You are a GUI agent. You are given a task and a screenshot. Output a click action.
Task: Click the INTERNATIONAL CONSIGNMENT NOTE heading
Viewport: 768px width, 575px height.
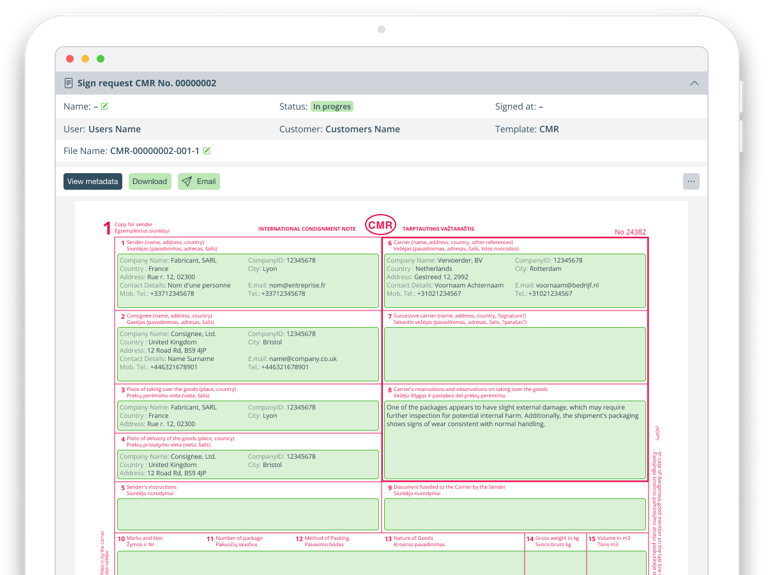[x=307, y=229]
